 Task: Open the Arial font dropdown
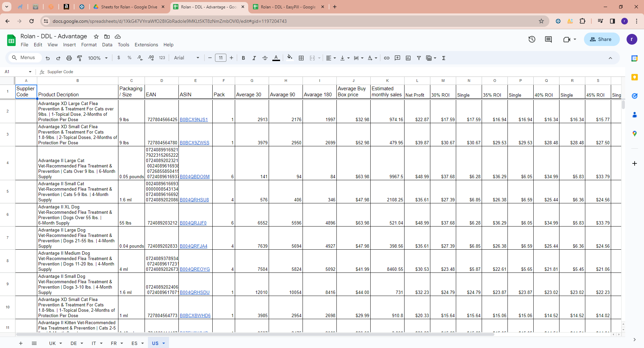[186, 58]
